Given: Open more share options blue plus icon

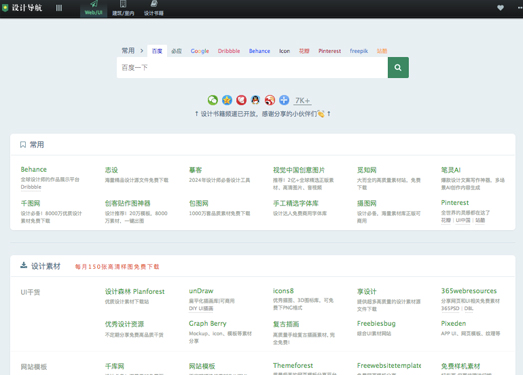Looking at the screenshot, I should click(x=284, y=100).
